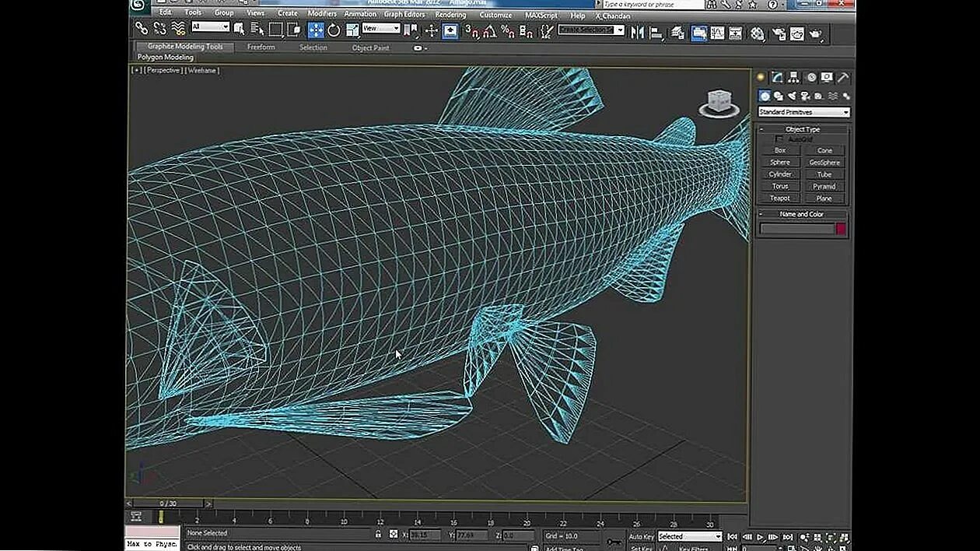
Task: Click the Mirror tool icon
Action: pos(638,32)
